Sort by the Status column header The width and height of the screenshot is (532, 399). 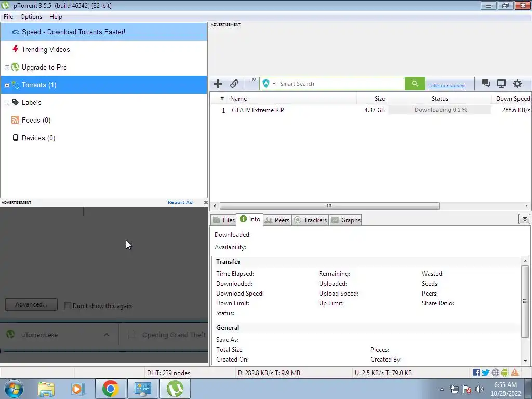440,99
